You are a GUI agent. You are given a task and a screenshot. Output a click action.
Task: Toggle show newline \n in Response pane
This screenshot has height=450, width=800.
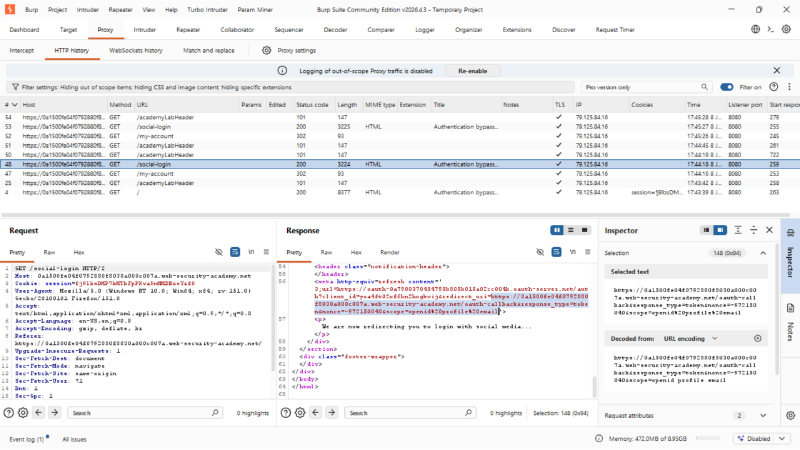click(572, 252)
